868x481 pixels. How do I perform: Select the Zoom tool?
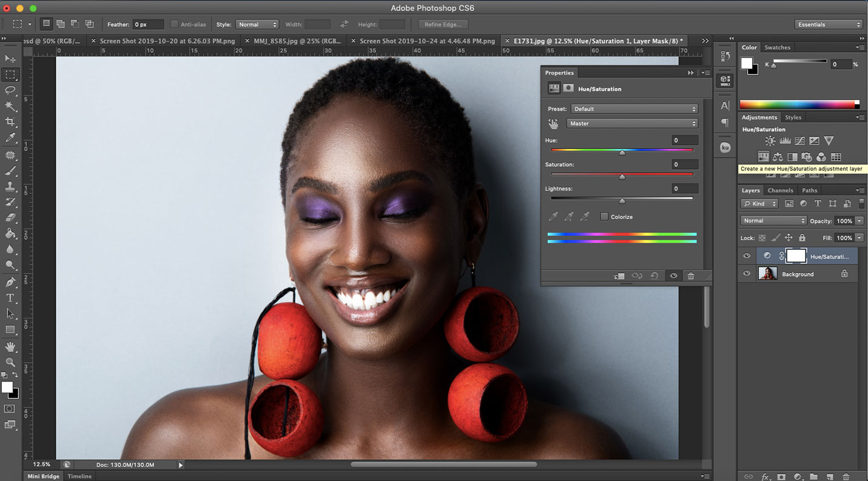point(10,362)
